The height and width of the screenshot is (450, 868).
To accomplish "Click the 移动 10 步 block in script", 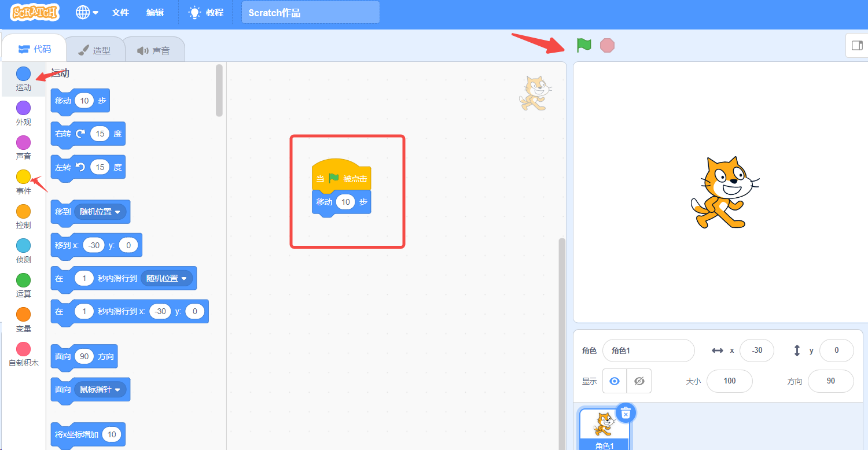I will (x=341, y=202).
